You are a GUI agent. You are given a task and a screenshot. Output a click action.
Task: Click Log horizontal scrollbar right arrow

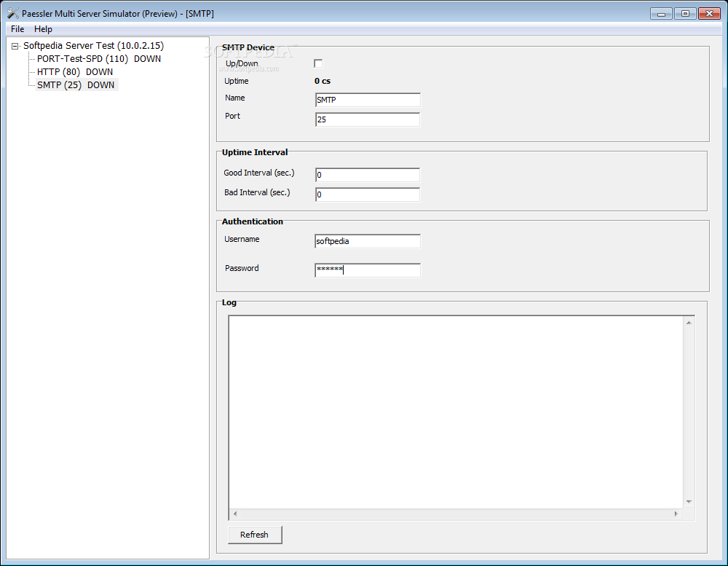[x=676, y=514]
